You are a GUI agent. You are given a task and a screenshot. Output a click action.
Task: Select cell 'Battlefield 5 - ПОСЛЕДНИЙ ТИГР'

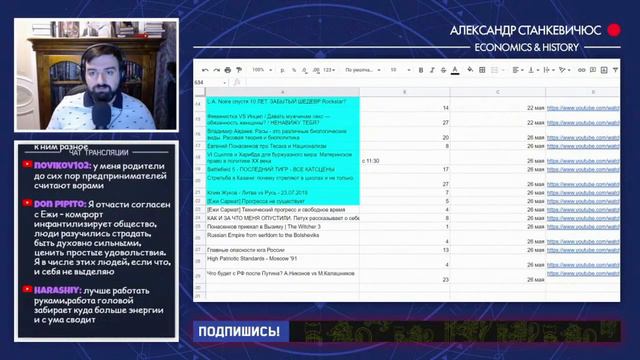pyautogui.click(x=282, y=169)
